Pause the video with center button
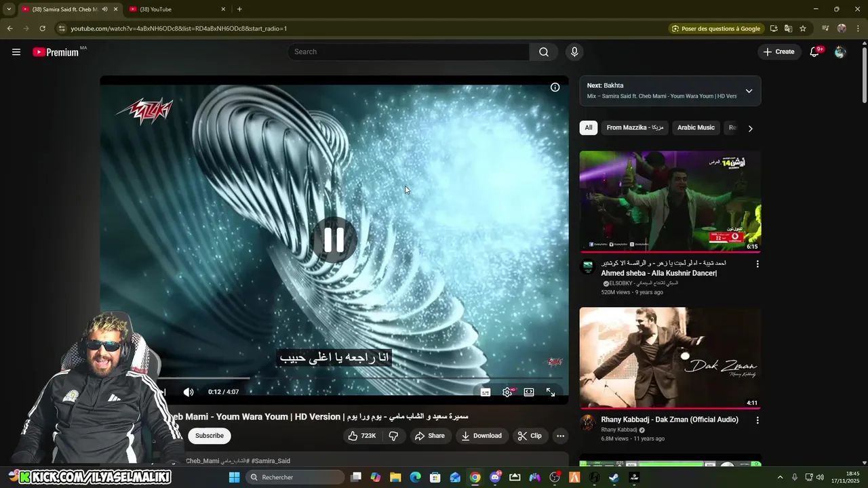The width and height of the screenshot is (868, 488). click(334, 240)
